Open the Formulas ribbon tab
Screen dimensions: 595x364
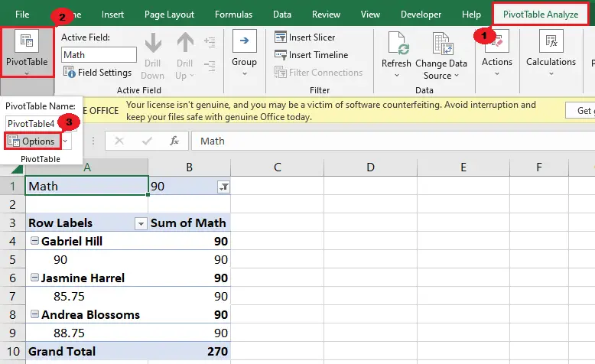tap(233, 15)
